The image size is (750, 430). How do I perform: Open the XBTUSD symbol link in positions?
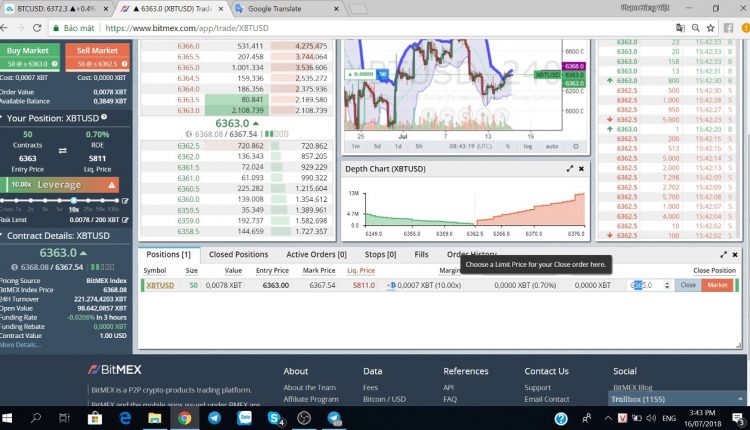point(160,285)
